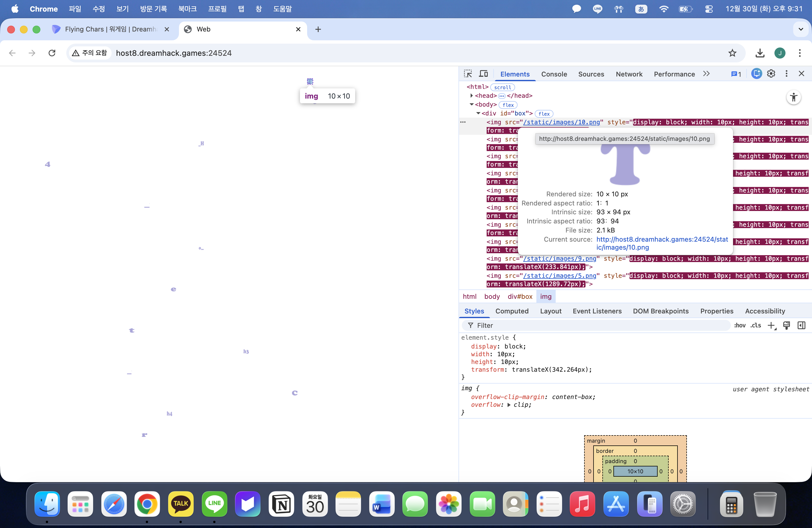The image size is (812, 528).
Task: Open the Computed styles tab
Action: pyautogui.click(x=512, y=311)
